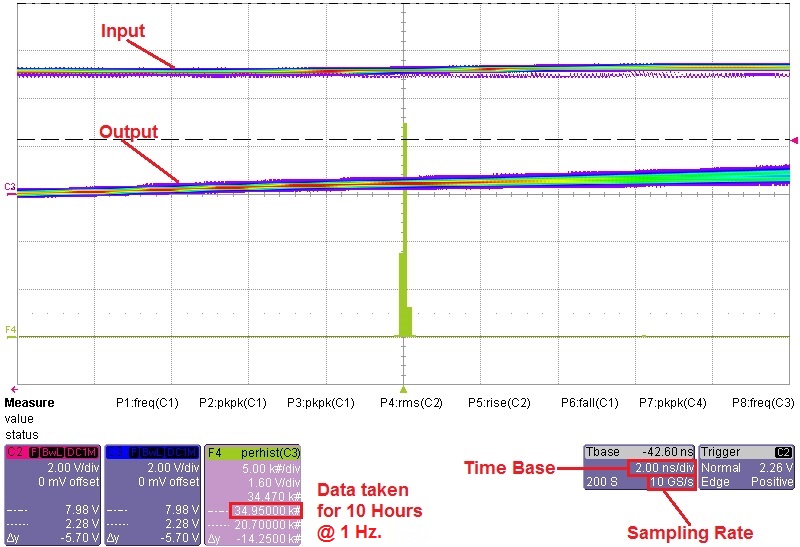
Task: Click the 'status' row label under Measure
Action: pyautogui.click(x=21, y=435)
